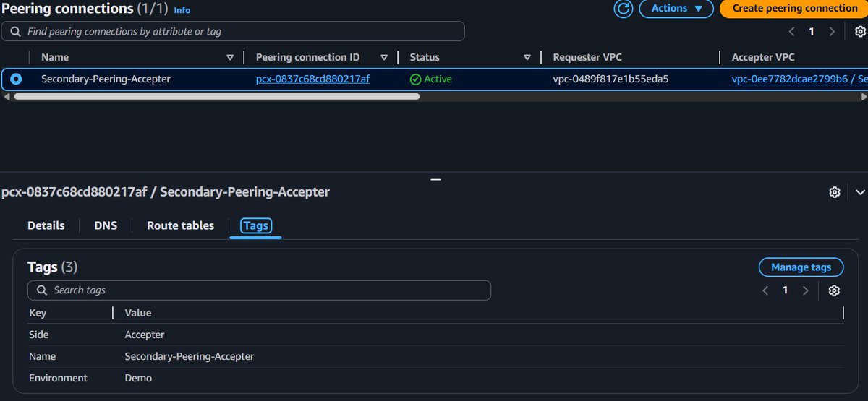The image size is (868, 401).
Task: Click the Accepter tag value
Action: pos(145,335)
